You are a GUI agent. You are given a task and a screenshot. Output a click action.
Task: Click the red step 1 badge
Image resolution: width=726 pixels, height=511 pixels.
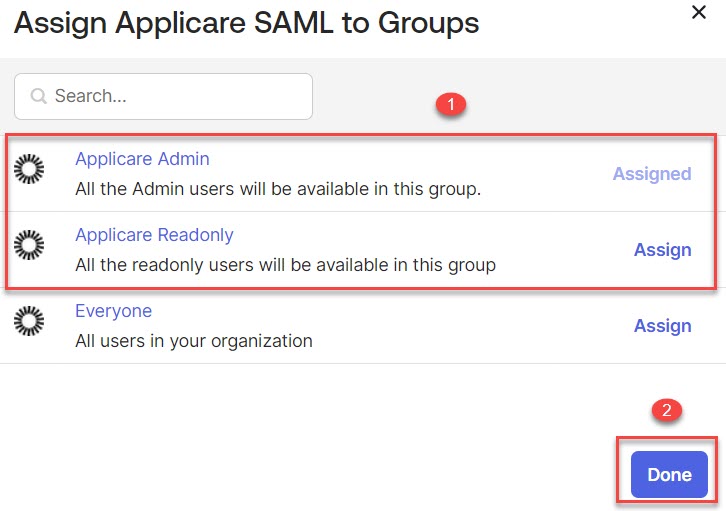[x=451, y=104]
